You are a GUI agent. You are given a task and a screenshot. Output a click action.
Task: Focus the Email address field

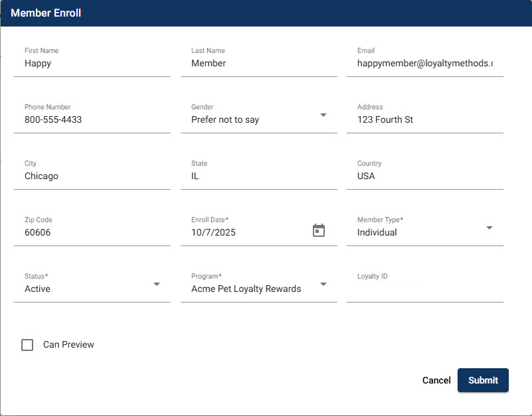click(424, 64)
